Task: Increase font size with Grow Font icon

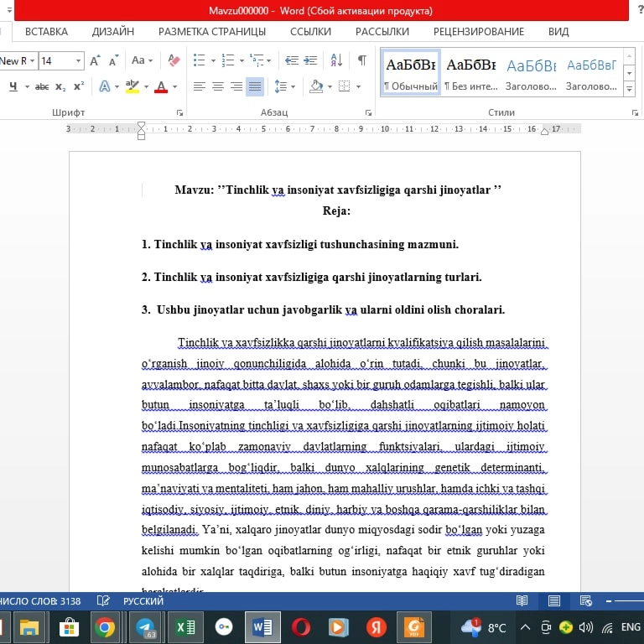Action: 96,60
